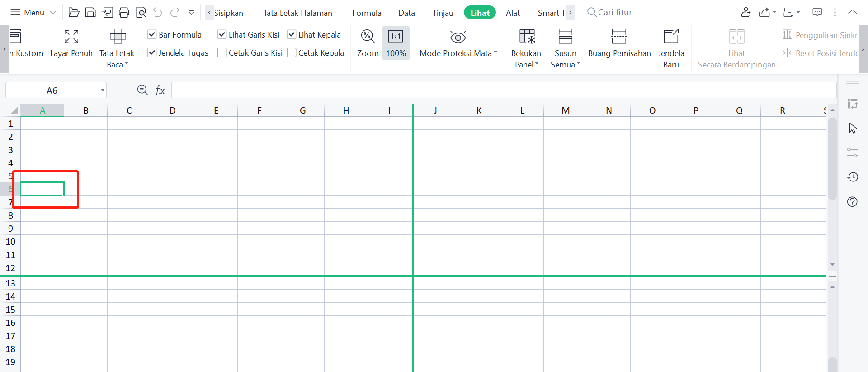
Task: Open the Tata Letak Halaman tab
Action: pos(297,13)
